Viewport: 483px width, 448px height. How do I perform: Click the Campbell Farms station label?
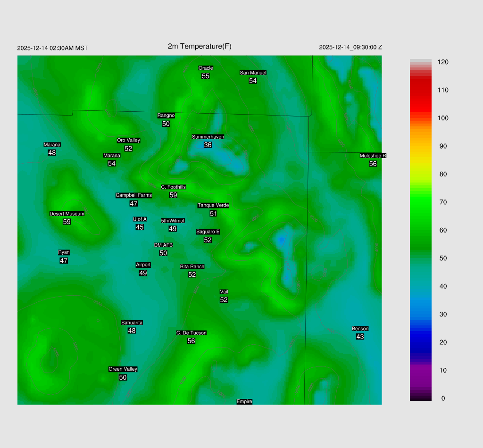pos(133,195)
